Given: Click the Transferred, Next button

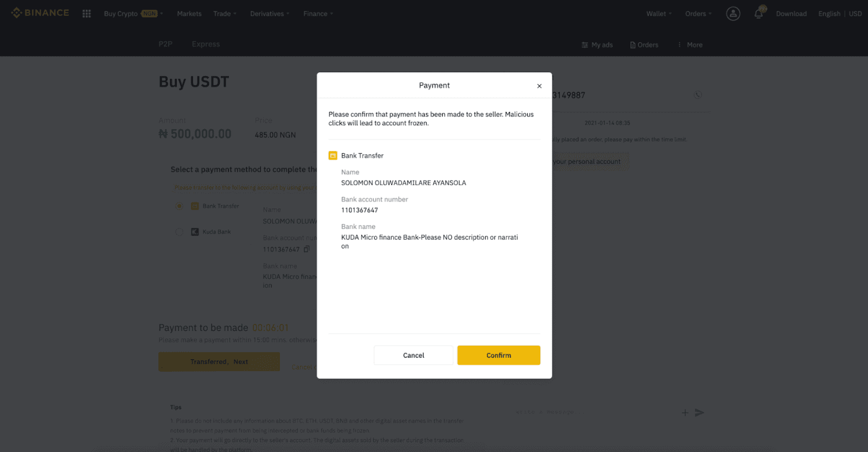Looking at the screenshot, I should click(x=219, y=361).
